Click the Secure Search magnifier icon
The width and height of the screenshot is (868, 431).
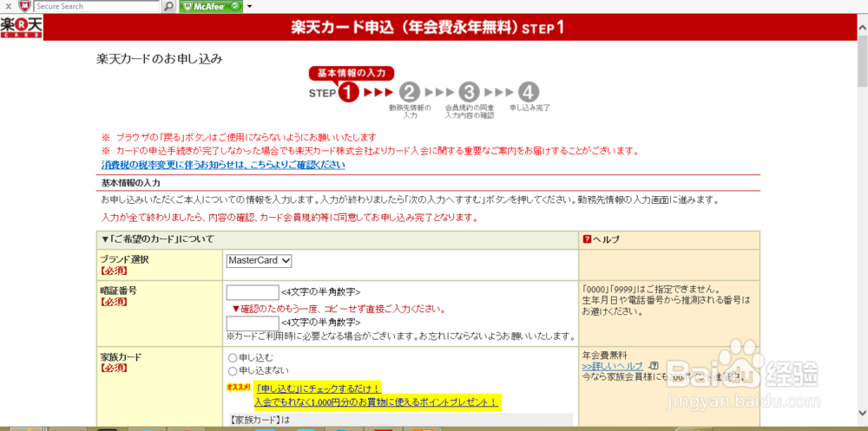[x=169, y=7]
